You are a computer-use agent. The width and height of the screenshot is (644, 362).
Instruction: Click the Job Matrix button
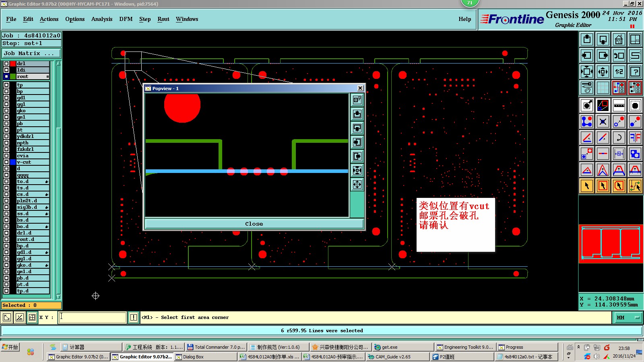coord(31,53)
